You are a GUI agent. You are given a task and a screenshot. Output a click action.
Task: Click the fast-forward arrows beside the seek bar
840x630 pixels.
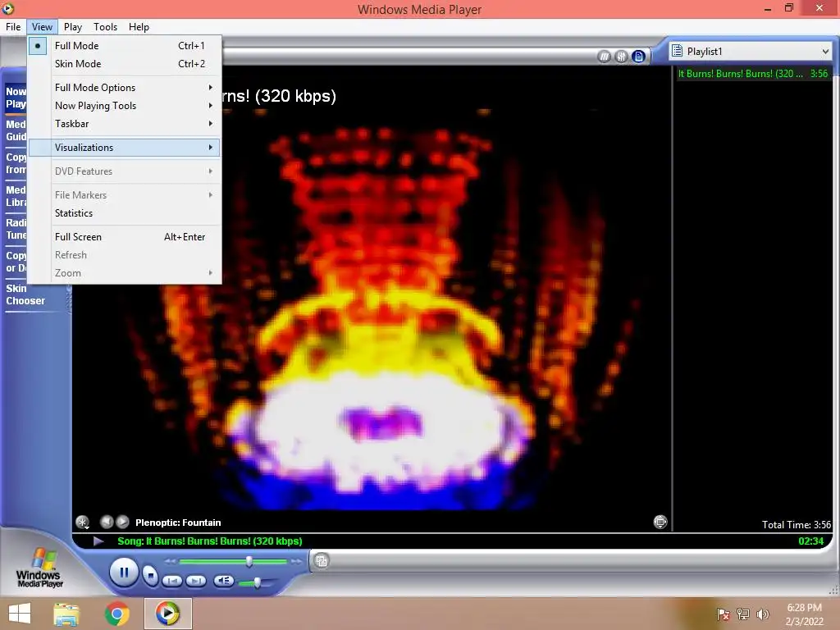pyautogui.click(x=296, y=561)
